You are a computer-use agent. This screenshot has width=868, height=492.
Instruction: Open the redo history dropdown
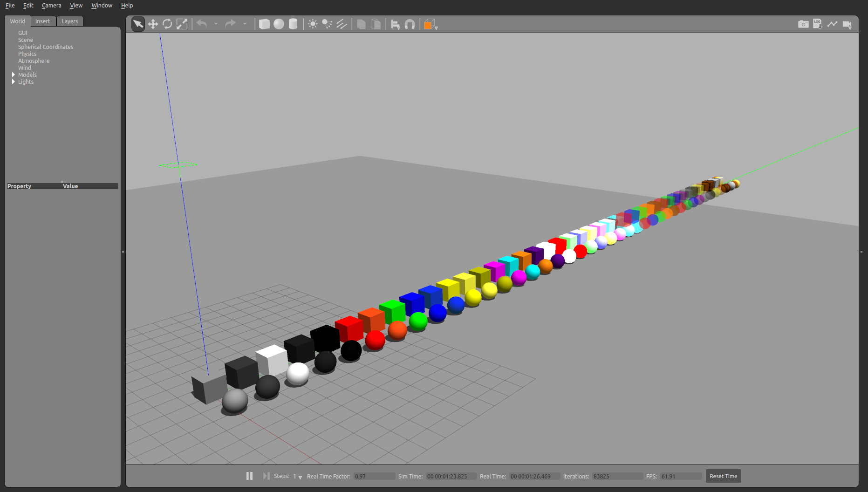[x=245, y=24]
